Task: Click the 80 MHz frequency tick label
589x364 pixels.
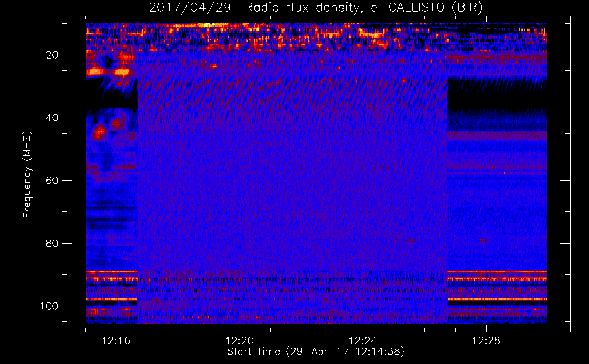Action: point(52,243)
